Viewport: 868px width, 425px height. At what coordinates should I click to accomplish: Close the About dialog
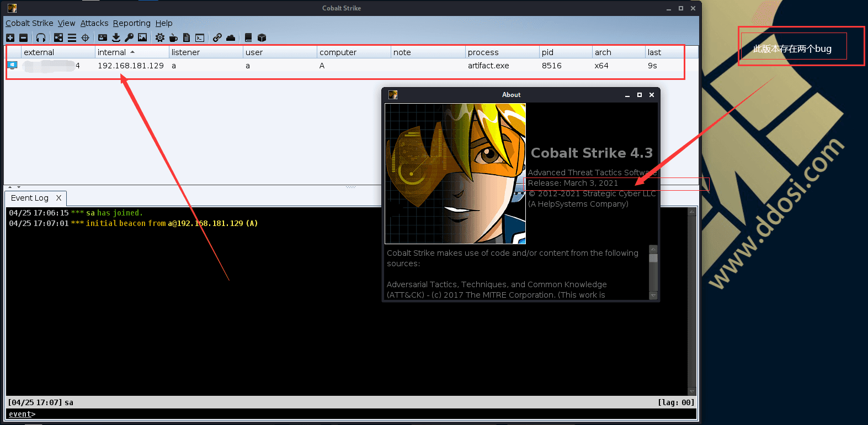[652, 95]
